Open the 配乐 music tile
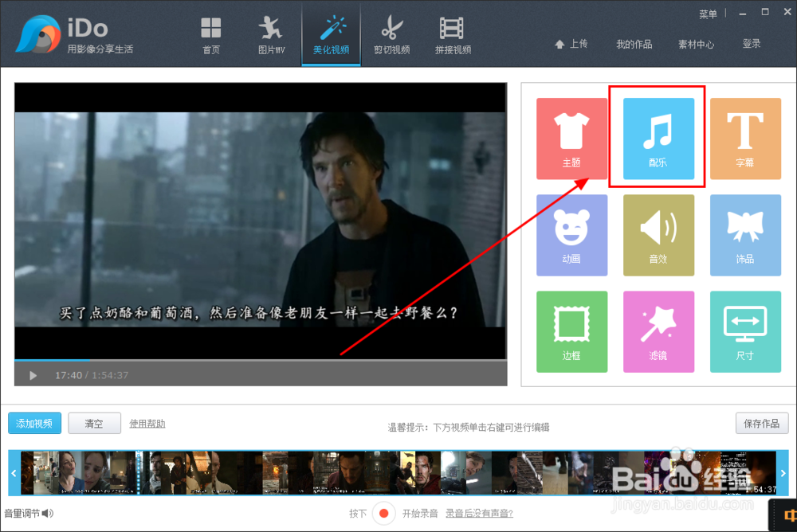The height and width of the screenshot is (532, 797). (658, 139)
